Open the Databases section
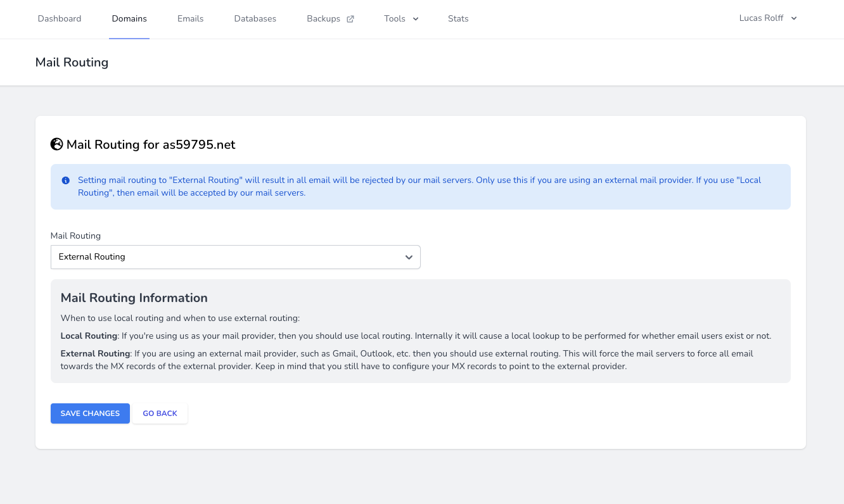The image size is (844, 504). tap(255, 19)
